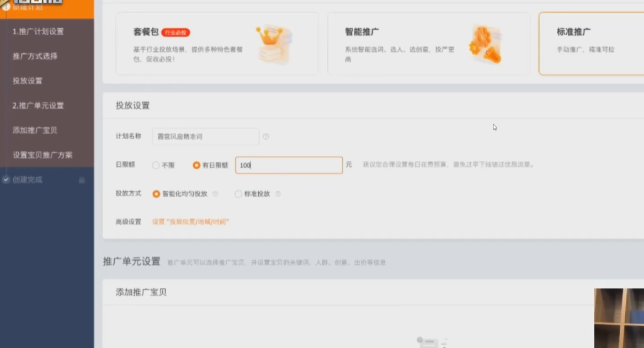Click the checkmark icon before 创建完成

[x=6, y=180]
